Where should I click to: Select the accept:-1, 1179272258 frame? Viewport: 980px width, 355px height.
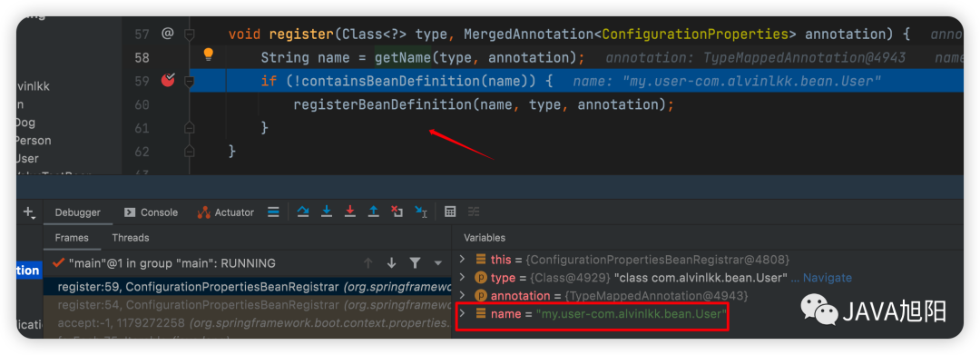click(247, 323)
